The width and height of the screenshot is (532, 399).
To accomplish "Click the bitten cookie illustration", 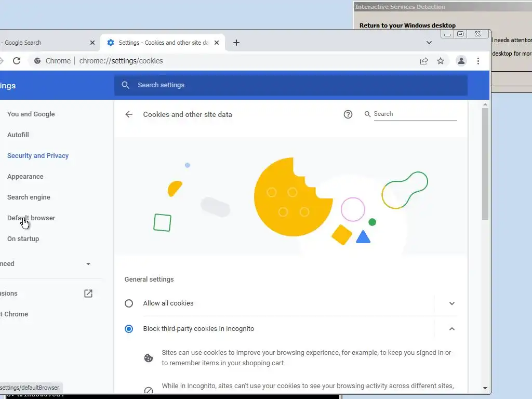I will point(293,197).
